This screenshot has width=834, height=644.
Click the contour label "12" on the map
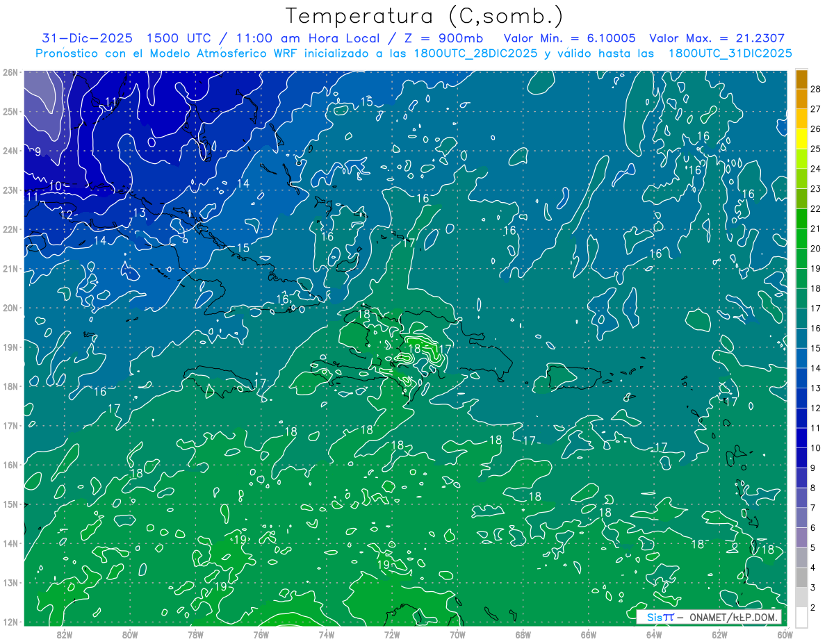(67, 215)
